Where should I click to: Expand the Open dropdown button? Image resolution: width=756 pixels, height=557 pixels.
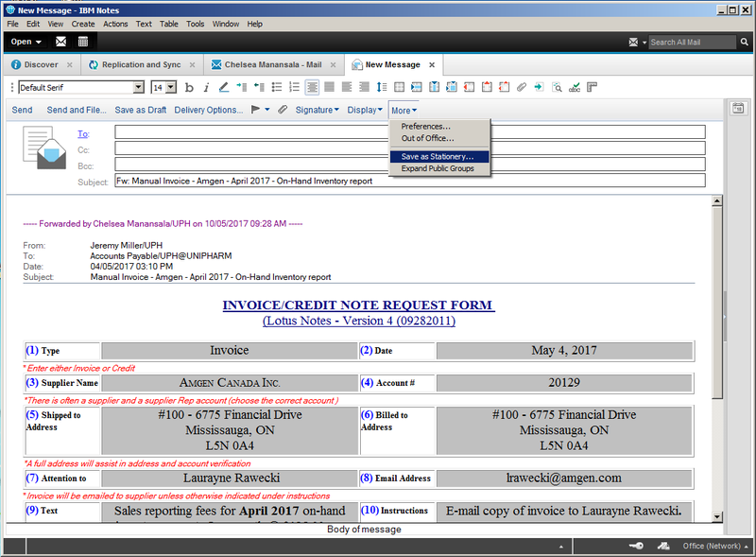tap(26, 42)
